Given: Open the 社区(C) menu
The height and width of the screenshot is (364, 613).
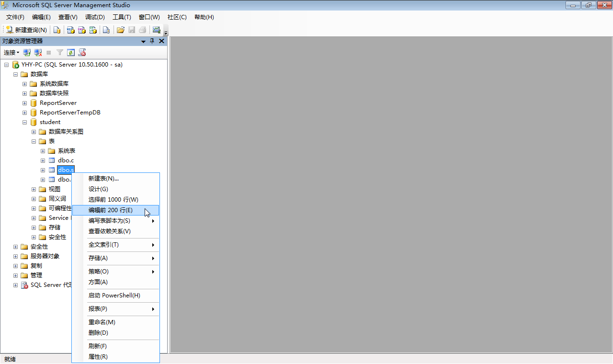Looking at the screenshot, I should 177,17.
